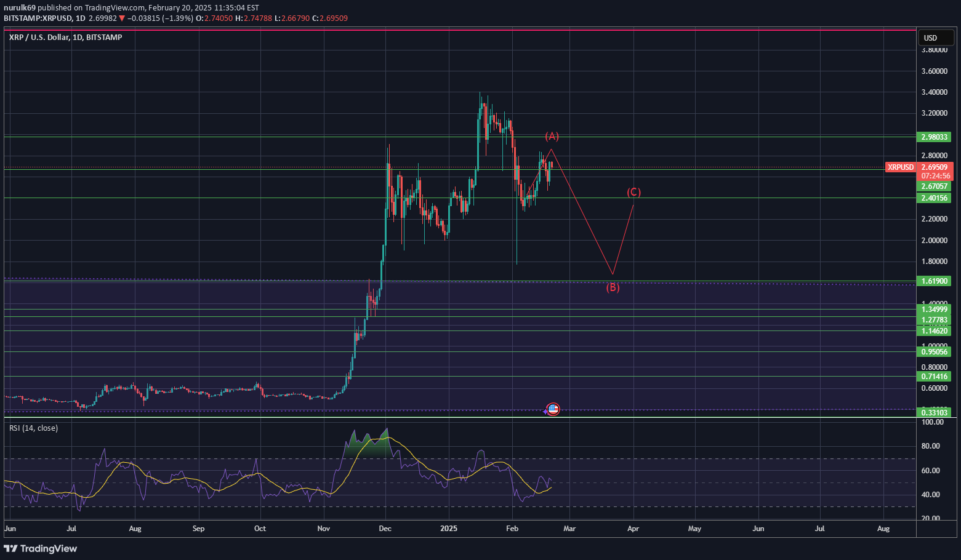Click the TradingView logo at bottom left

pyautogui.click(x=41, y=548)
